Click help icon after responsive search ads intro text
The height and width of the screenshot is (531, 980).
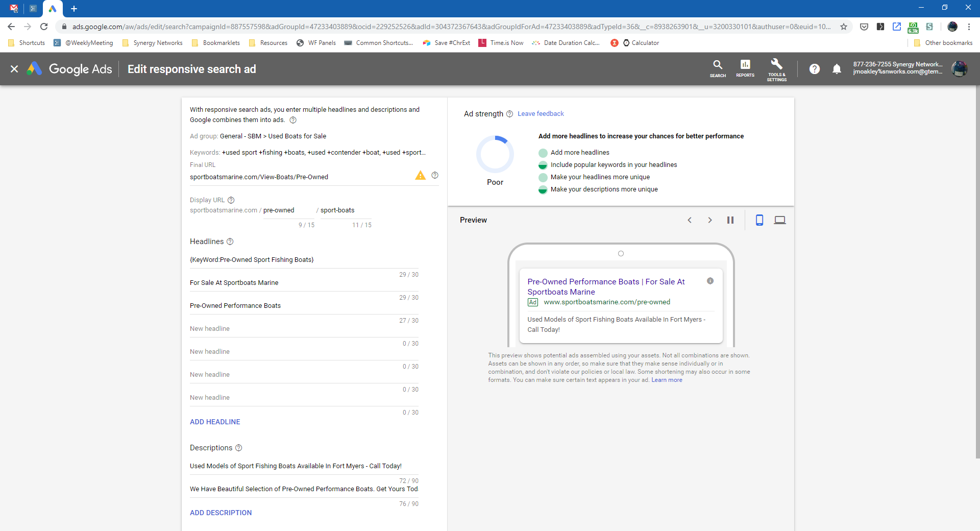coord(293,120)
